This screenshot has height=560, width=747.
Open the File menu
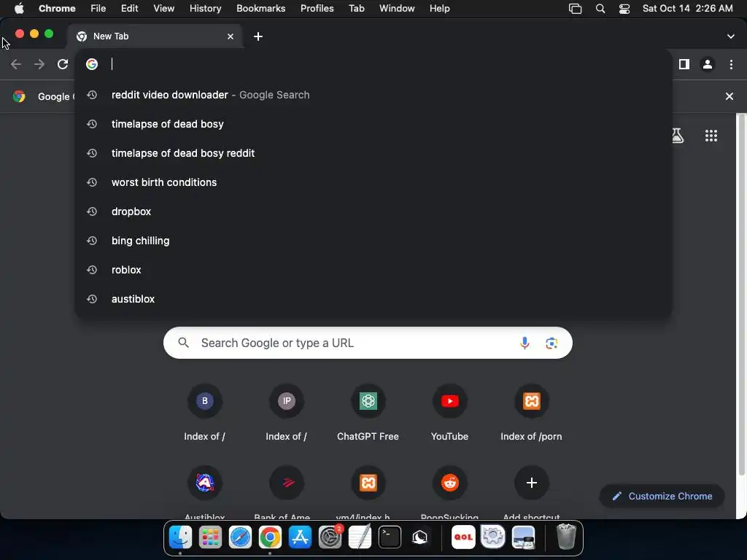point(98,9)
